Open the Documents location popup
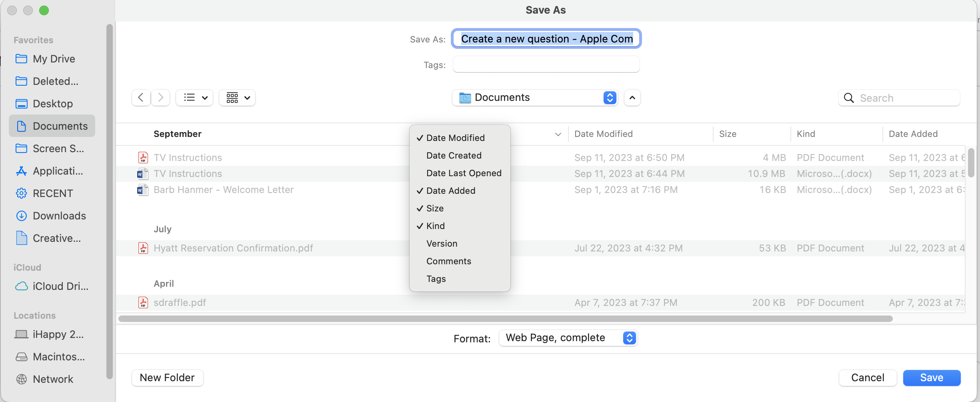Screen dimensions: 980x402 click(535, 98)
